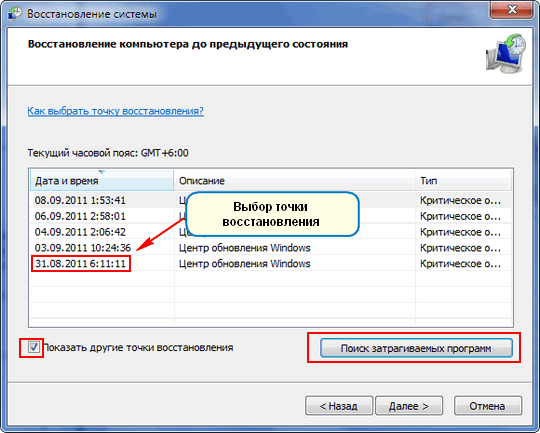The width and height of the screenshot is (540, 433).
Task: Cancel the wizard via 'Отмена'
Action: (488, 406)
